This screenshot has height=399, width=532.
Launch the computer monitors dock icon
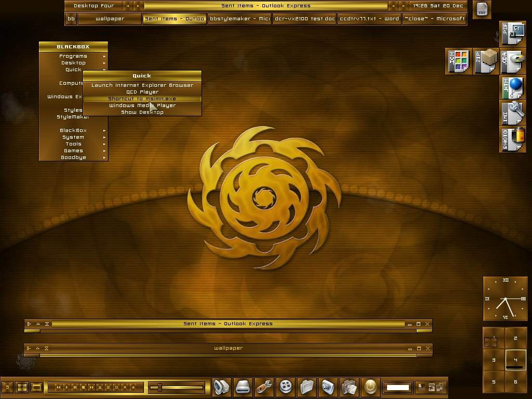pyautogui.click(x=222, y=387)
